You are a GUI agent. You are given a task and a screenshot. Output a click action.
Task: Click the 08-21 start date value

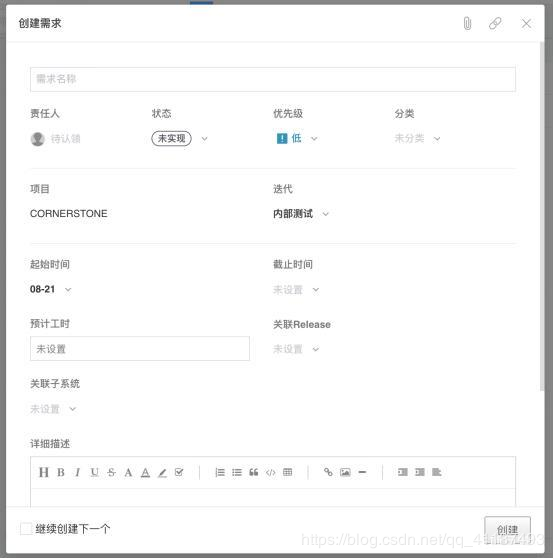[42, 289]
